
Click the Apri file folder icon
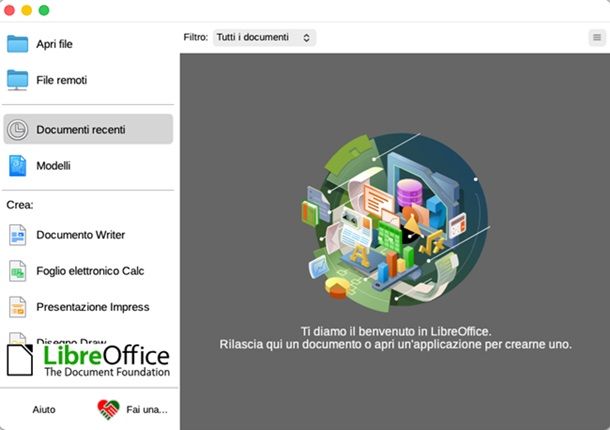tap(18, 44)
